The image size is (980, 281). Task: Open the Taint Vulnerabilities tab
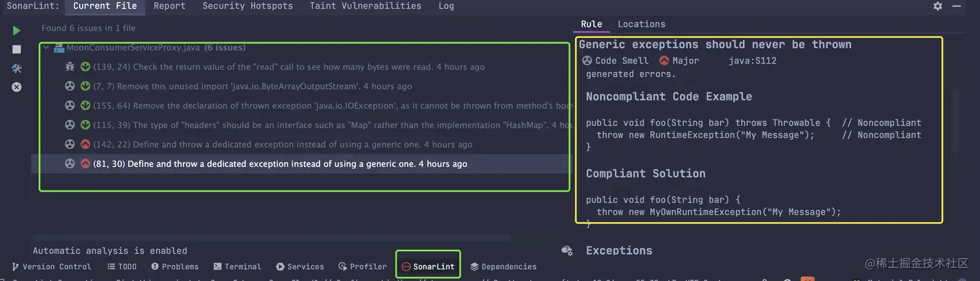click(x=366, y=6)
